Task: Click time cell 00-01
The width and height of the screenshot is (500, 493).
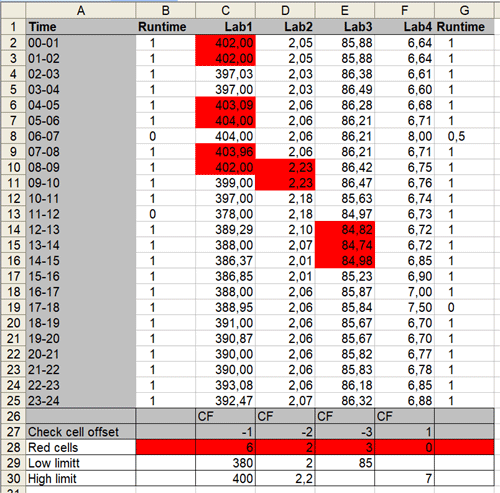Action: [81, 43]
